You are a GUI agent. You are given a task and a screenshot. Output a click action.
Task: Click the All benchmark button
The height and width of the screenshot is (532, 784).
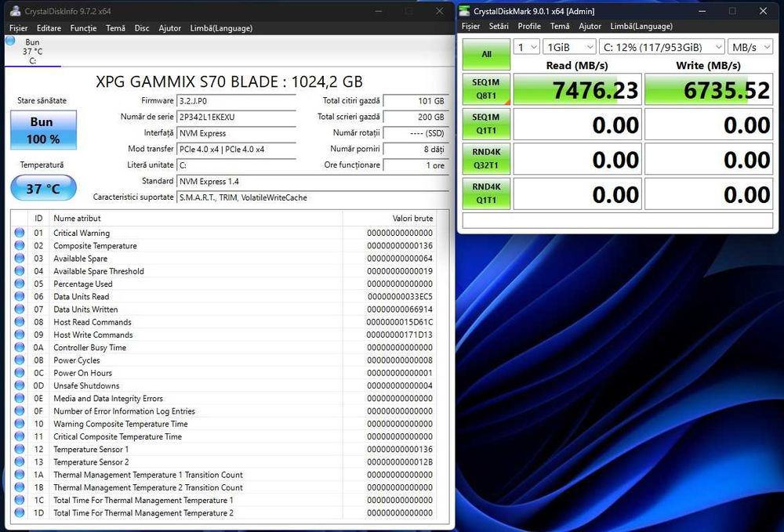click(486, 54)
